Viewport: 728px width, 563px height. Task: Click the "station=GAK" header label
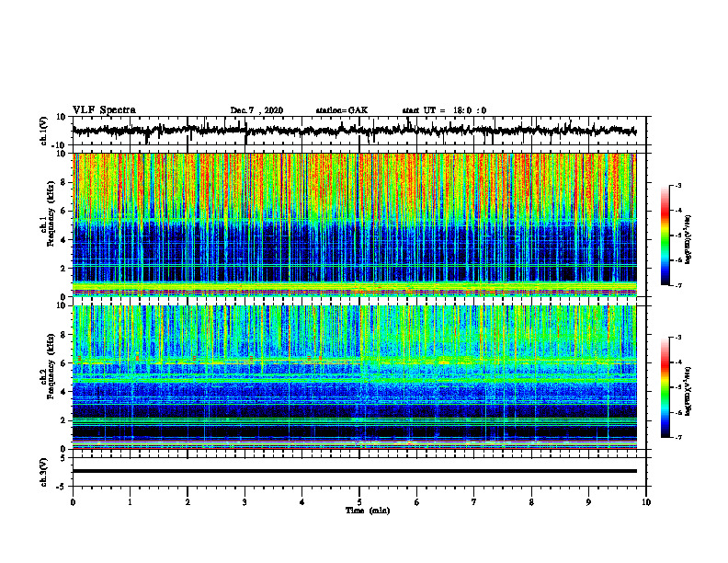[342, 110]
